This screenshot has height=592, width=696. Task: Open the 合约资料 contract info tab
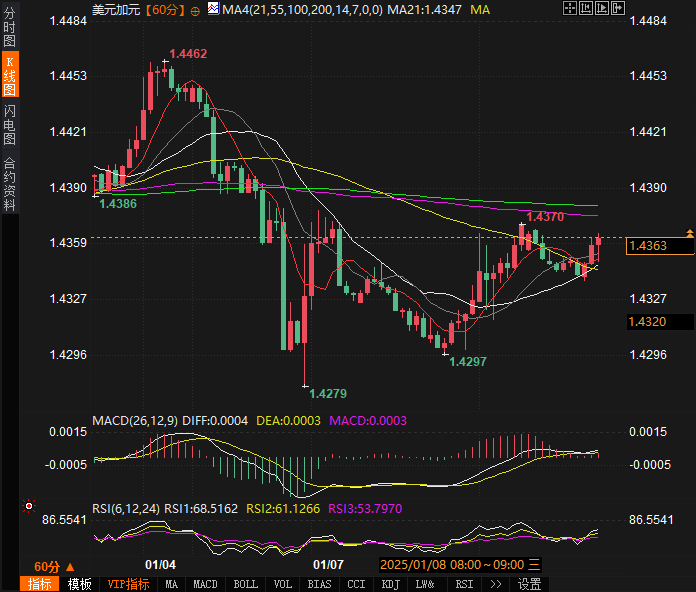9,183
